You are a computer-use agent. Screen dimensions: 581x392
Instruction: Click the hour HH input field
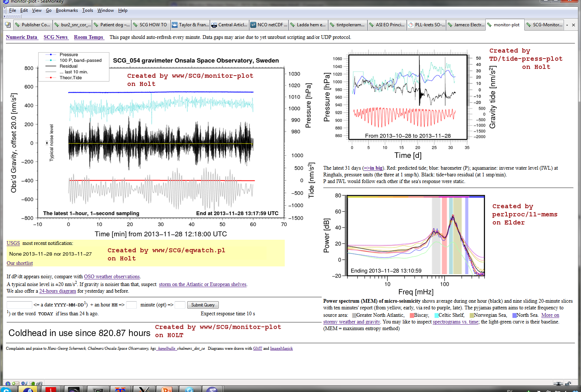tap(131, 305)
